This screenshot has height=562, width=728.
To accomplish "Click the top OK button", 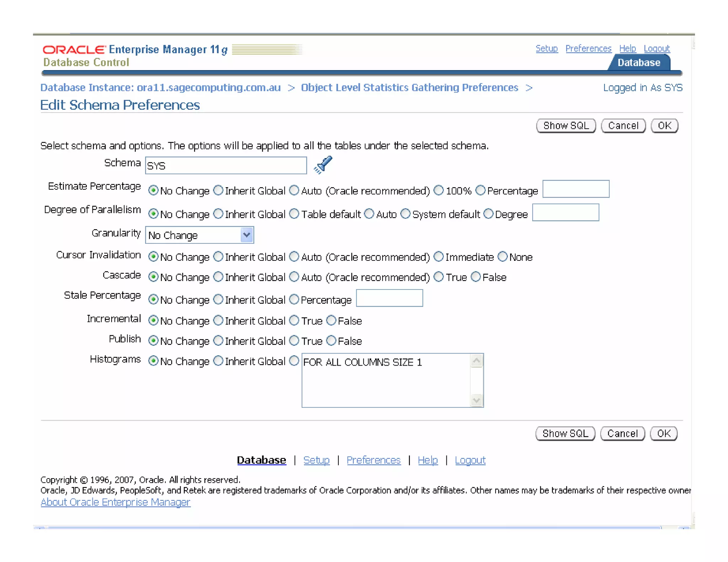I will coord(664,126).
